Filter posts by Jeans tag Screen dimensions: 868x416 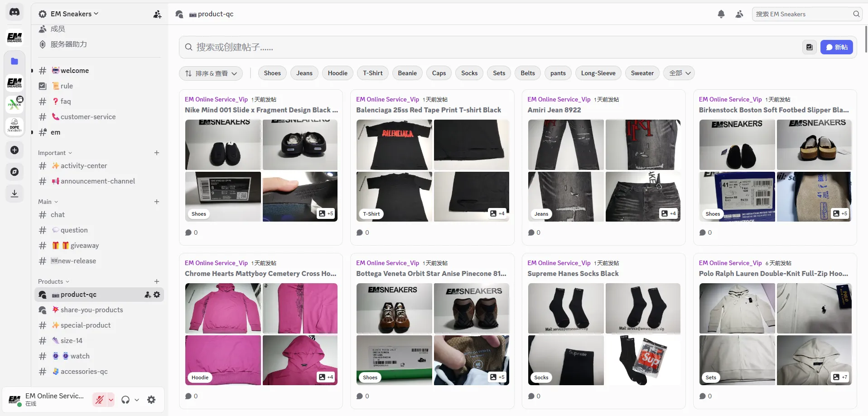click(304, 73)
